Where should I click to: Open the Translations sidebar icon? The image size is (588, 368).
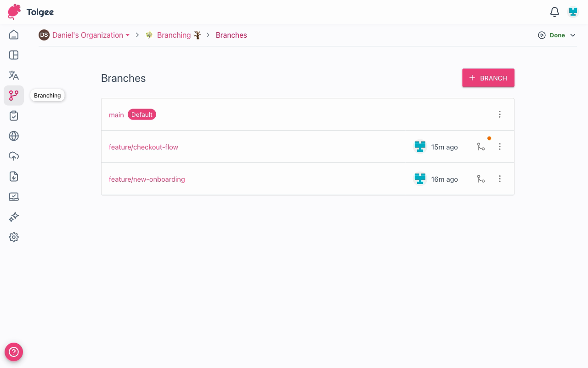(x=14, y=75)
